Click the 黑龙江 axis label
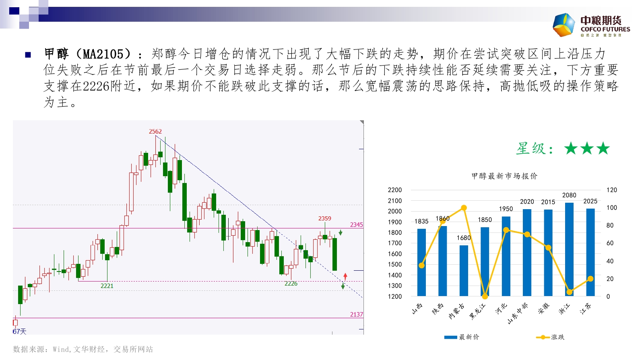The width and height of the screenshot is (644, 362). (478, 311)
